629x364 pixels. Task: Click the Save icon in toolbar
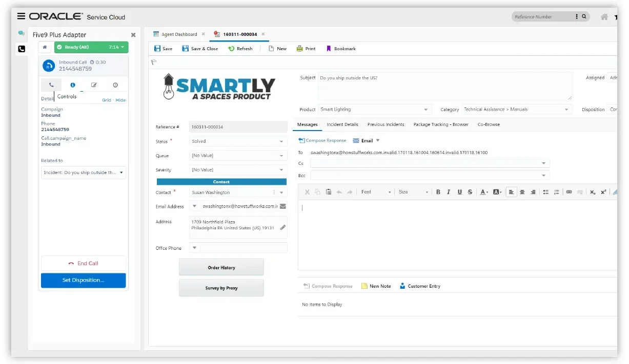[158, 49]
